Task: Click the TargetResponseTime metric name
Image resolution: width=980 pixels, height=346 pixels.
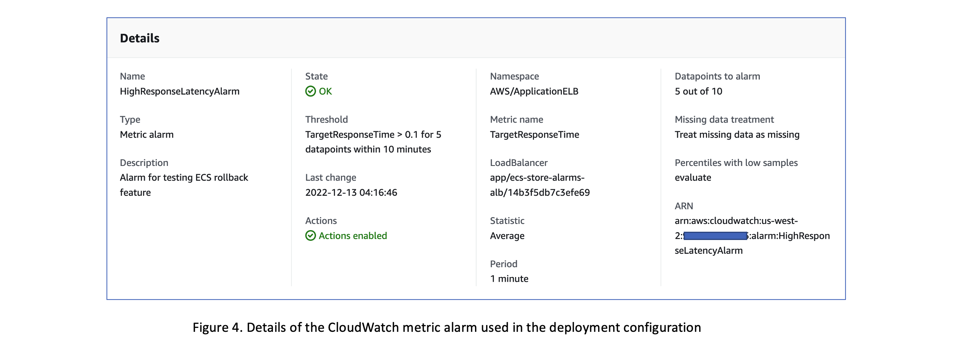Action: (534, 134)
